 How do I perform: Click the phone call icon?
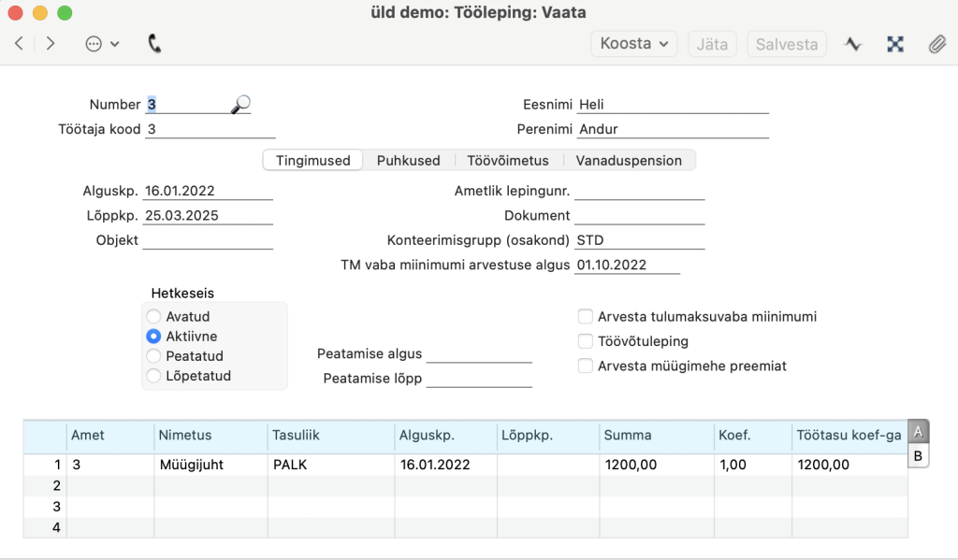click(154, 43)
